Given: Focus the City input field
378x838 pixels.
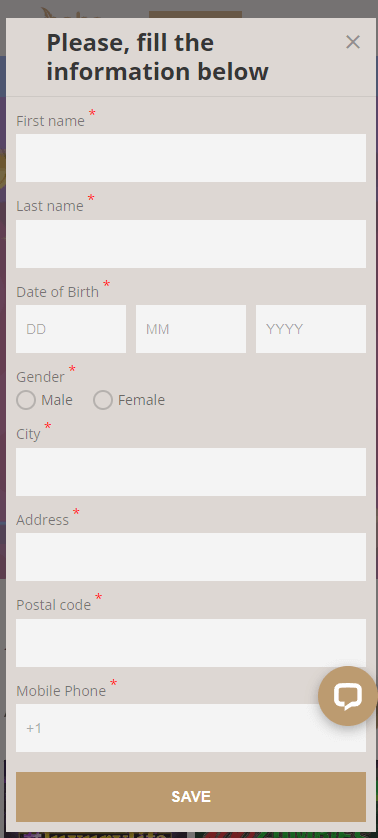Looking at the screenshot, I should point(191,472).
